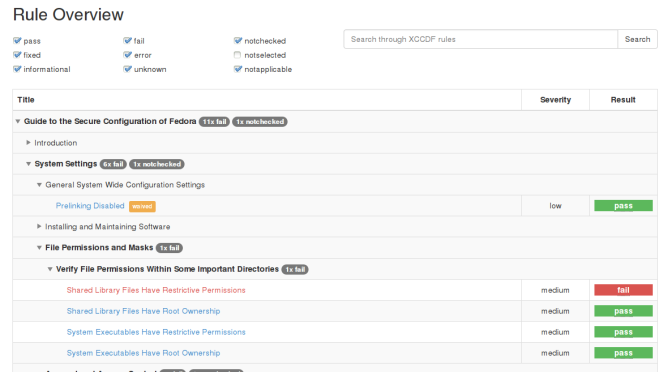Viewport: 672px width, 372px height.
Task: Collapse Guide to the Secure Configuration of Fedora
Action: pyautogui.click(x=18, y=121)
